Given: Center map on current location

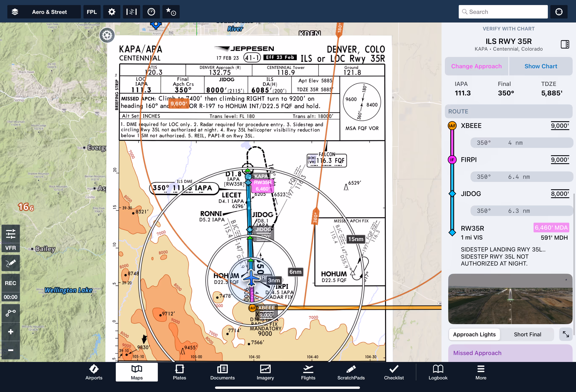Looking at the screenshot, I should (x=559, y=12).
